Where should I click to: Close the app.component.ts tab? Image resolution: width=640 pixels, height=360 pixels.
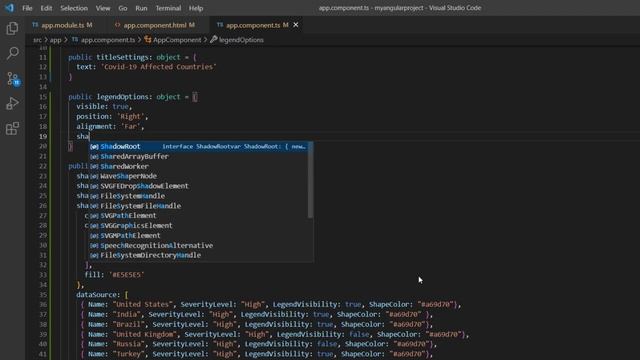click(296, 25)
